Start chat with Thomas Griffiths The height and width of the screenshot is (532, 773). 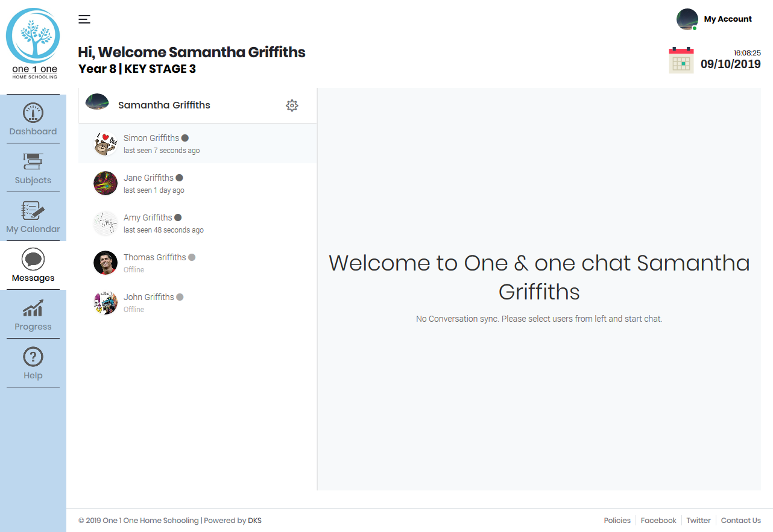click(155, 263)
